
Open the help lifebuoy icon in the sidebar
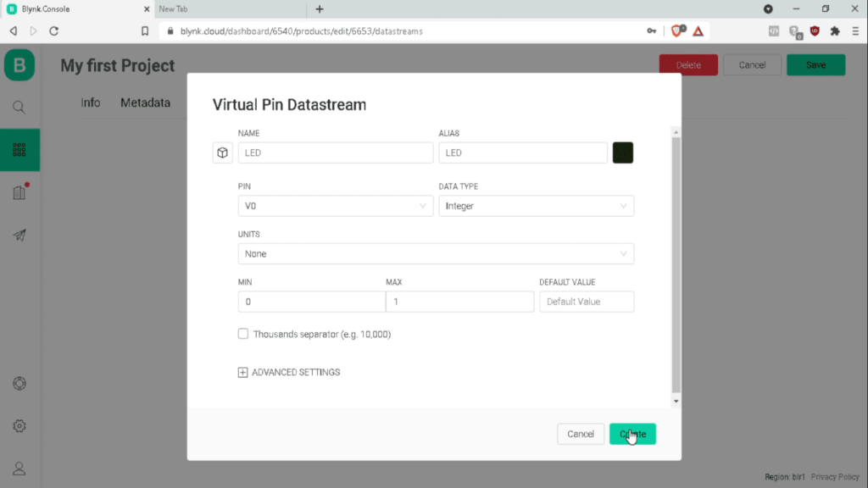19,383
